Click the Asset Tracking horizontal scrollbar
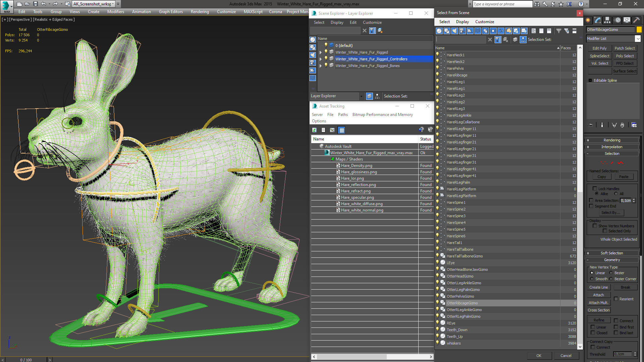The width and height of the screenshot is (644, 362). [372, 357]
